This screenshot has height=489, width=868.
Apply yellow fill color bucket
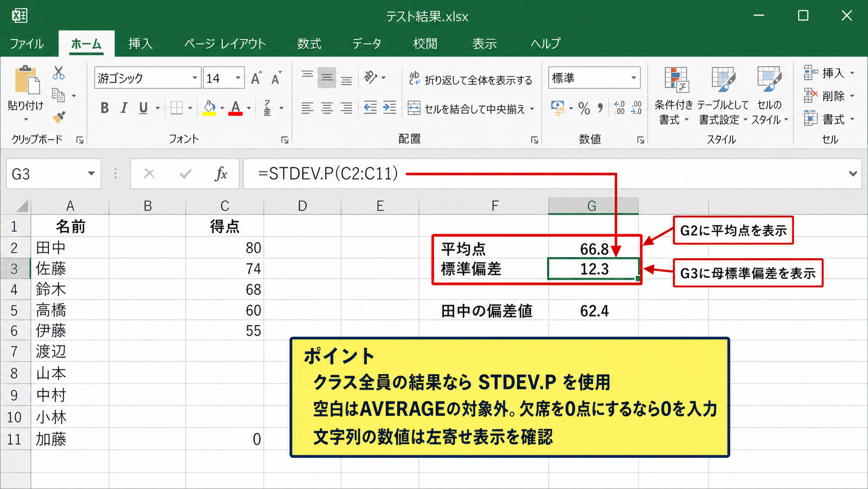pos(209,108)
